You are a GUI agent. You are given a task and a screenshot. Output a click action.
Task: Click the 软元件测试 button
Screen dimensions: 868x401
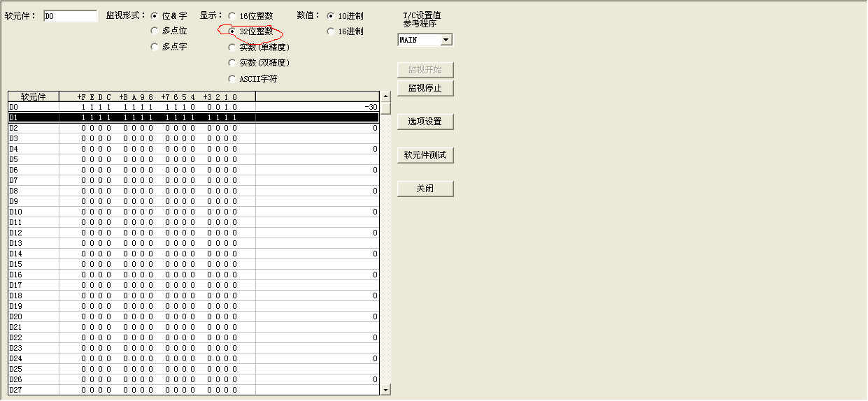pyautogui.click(x=425, y=155)
